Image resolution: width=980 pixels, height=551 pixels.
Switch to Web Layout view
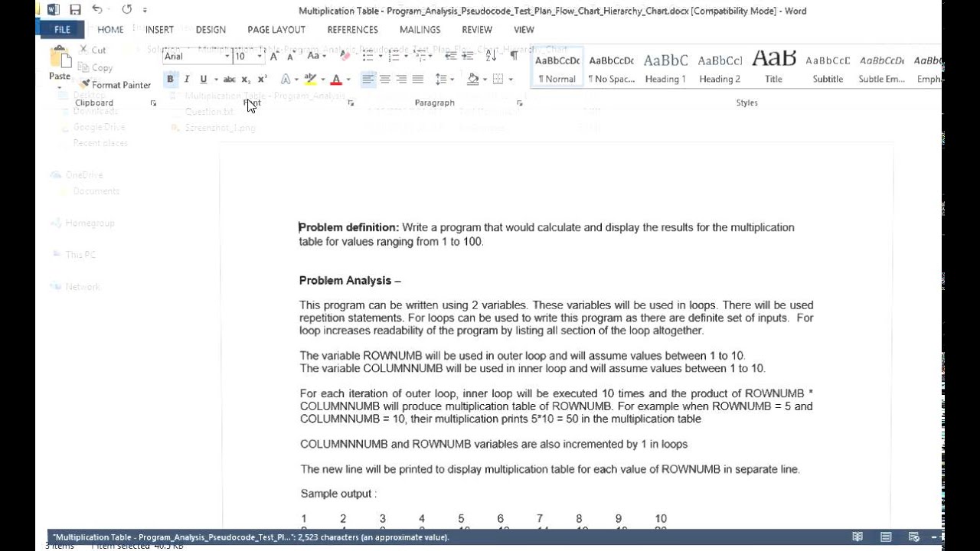[913, 536]
